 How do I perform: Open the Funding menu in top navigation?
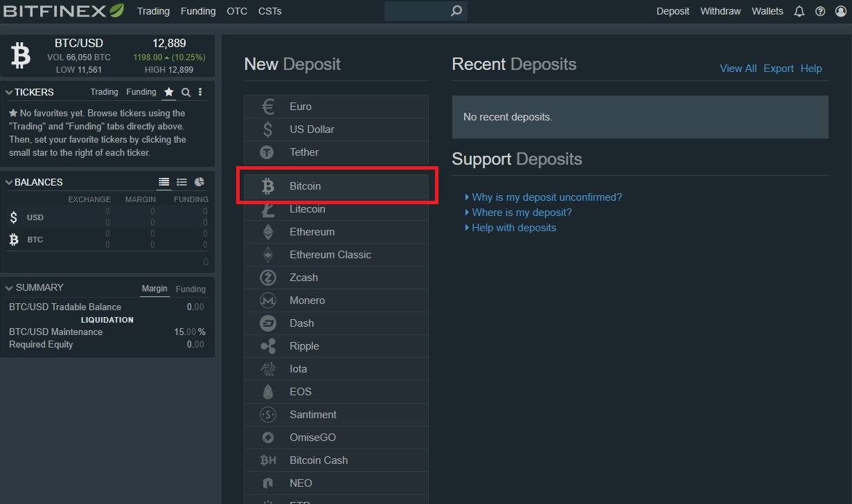pyautogui.click(x=198, y=11)
